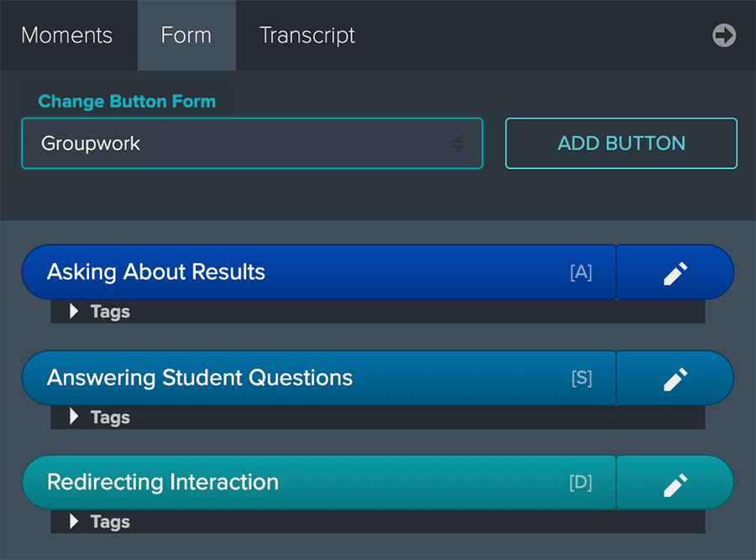Tag moment with Redirecting Interaction
Viewport: 756px width, 560px height.
[319, 483]
